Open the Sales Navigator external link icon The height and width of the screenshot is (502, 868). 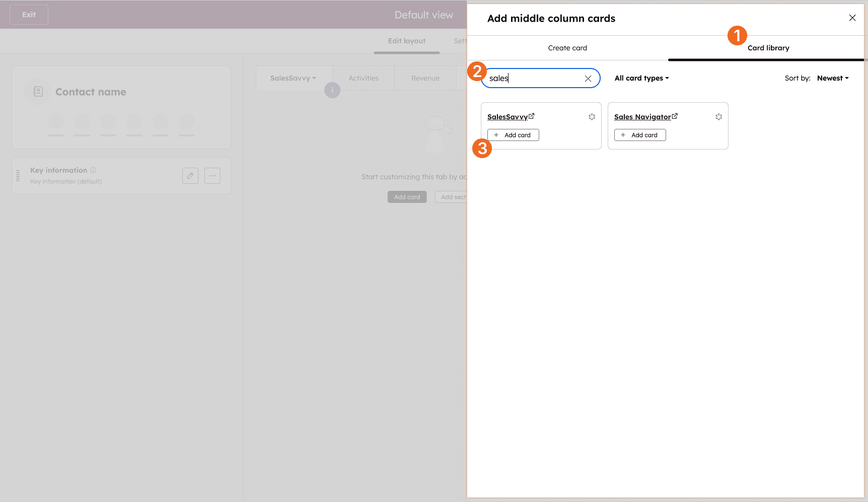[675, 116]
